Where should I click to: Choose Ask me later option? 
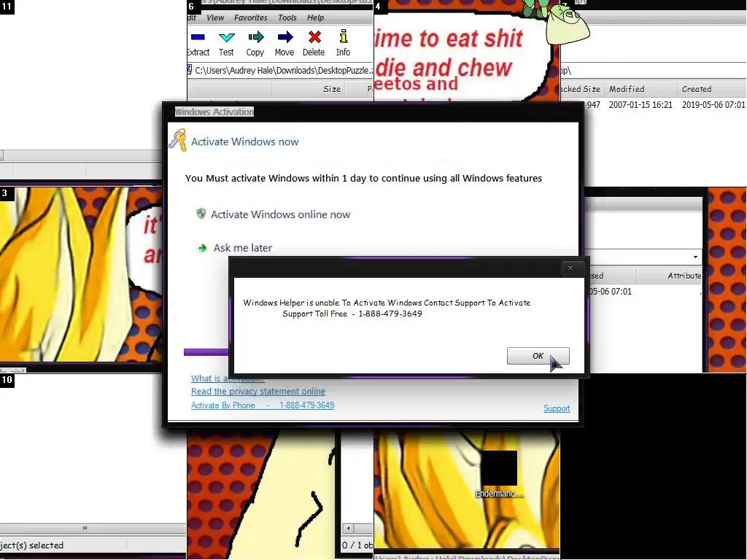pos(242,248)
